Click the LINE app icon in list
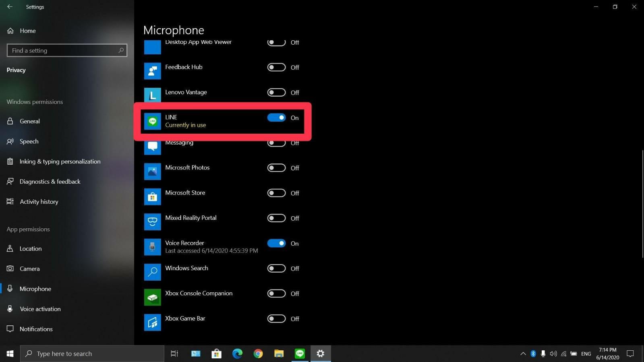 click(152, 121)
